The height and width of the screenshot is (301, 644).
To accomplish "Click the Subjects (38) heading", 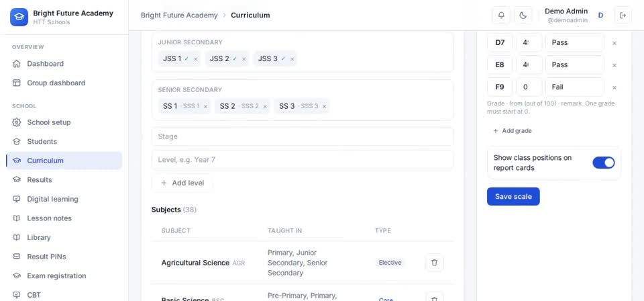I will [x=174, y=210].
